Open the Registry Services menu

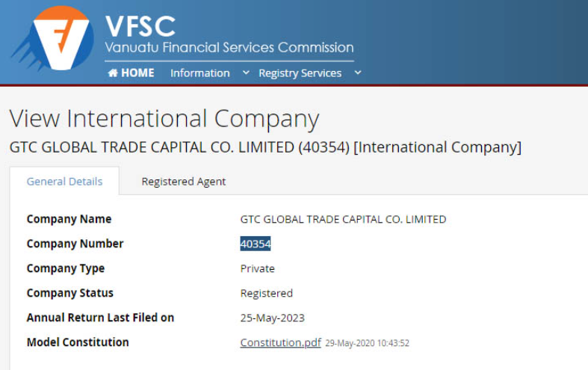pyautogui.click(x=300, y=73)
